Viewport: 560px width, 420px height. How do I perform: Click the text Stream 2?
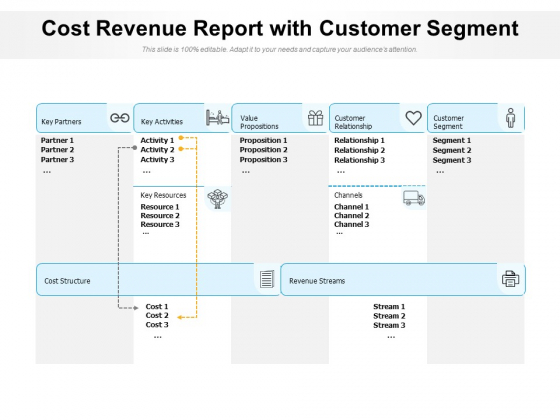coord(389,316)
